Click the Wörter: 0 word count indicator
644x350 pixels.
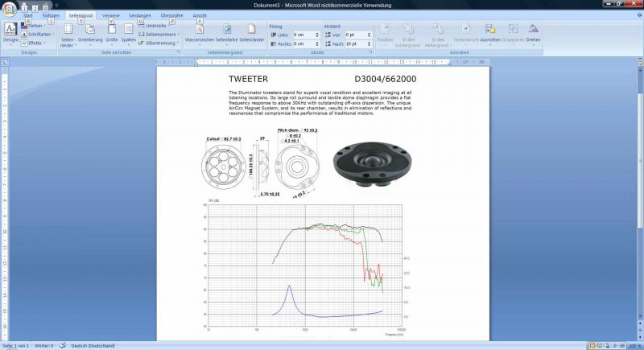pos(44,346)
